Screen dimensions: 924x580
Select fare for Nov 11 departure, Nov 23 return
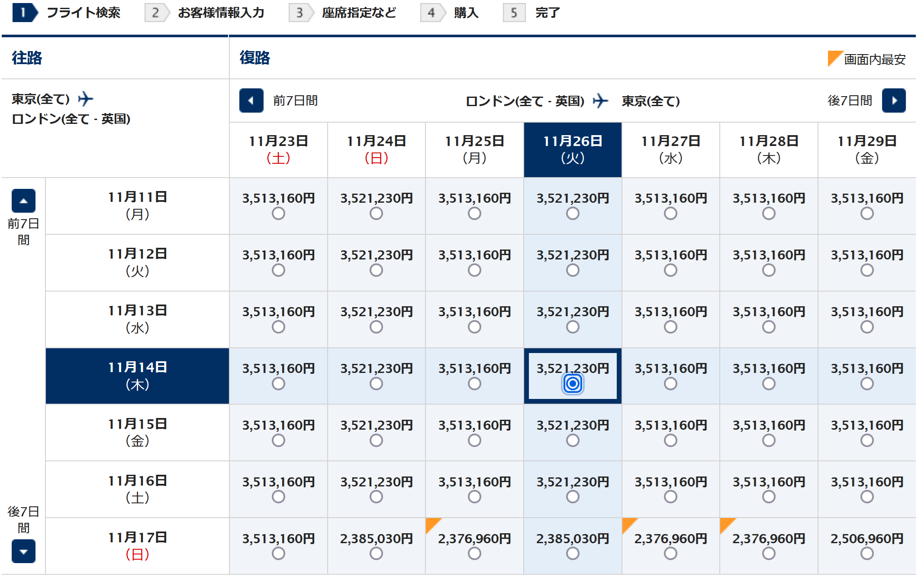[x=278, y=213]
